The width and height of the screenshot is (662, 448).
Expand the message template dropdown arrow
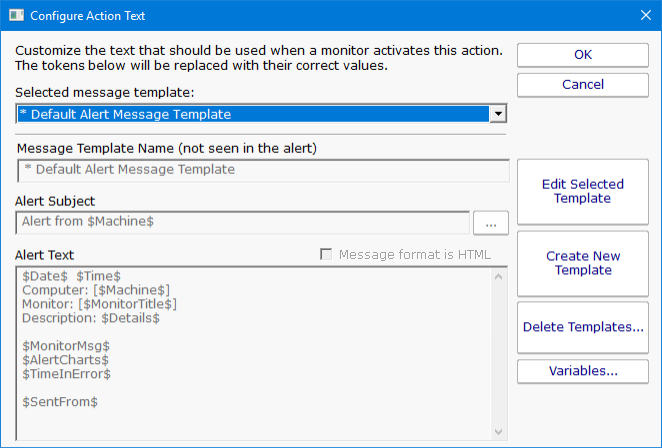pyautogui.click(x=497, y=114)
